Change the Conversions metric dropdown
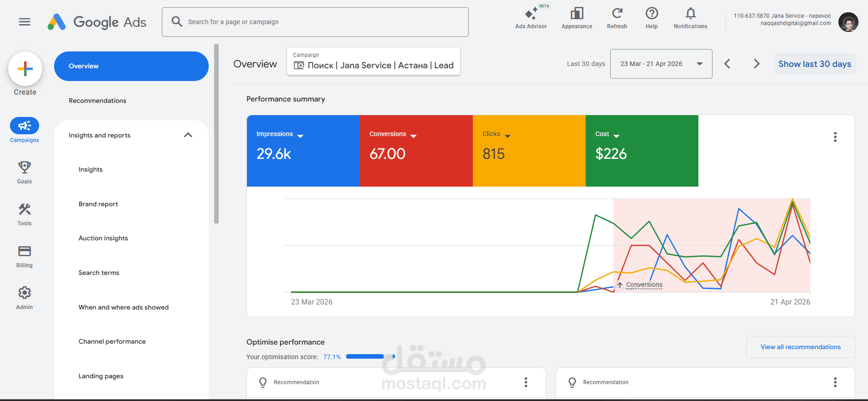Viewport: 868px width, 401px height. pyautogui.click(x=413, y=136)
